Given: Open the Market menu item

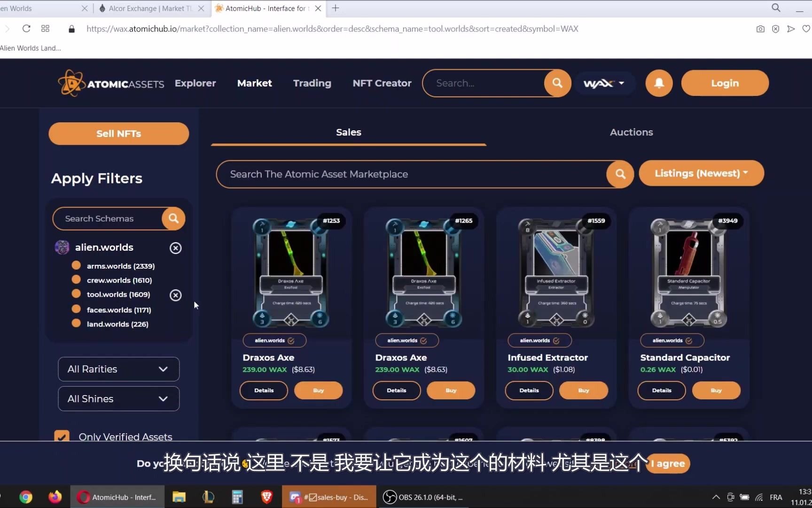Looking at the screenshot, I should 254,83.
